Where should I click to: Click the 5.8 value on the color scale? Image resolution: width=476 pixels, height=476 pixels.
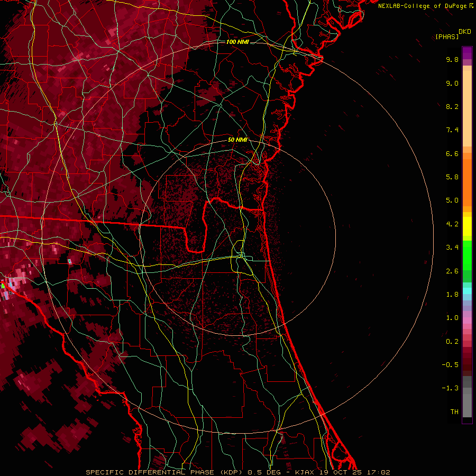pos(452,177)
